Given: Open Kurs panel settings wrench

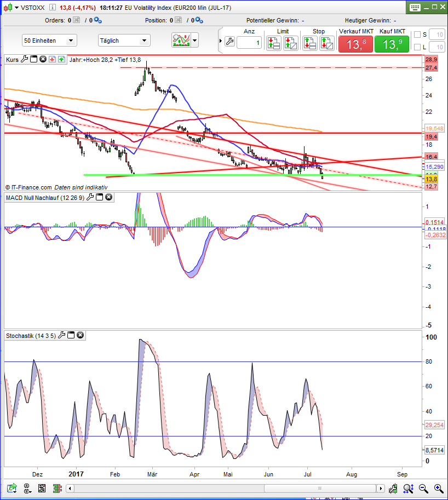Looking at the screenshot, I should pyautogui.click(x=24, y=59).
